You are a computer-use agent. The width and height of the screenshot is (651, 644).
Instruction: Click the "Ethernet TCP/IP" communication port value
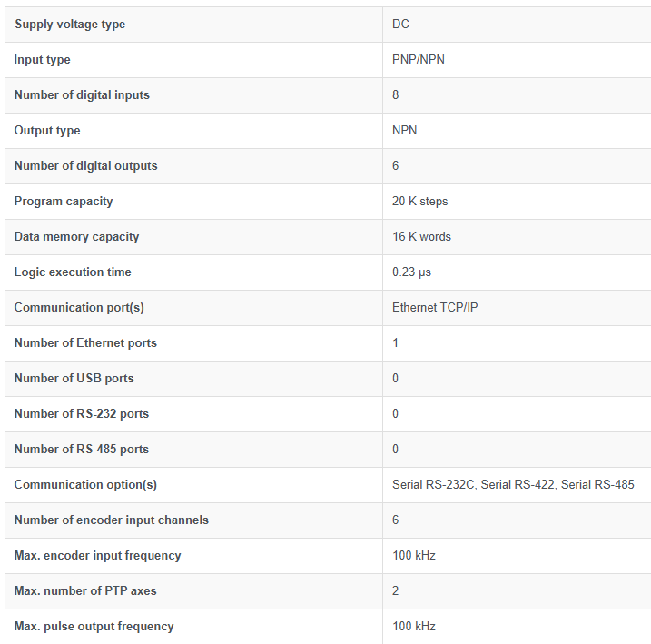point(435,308)
